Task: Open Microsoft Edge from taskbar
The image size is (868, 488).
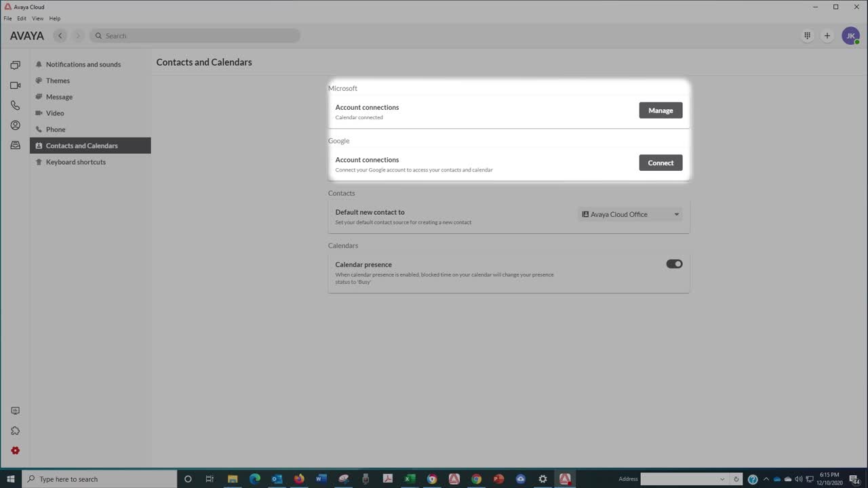Action: pos(255,479)
